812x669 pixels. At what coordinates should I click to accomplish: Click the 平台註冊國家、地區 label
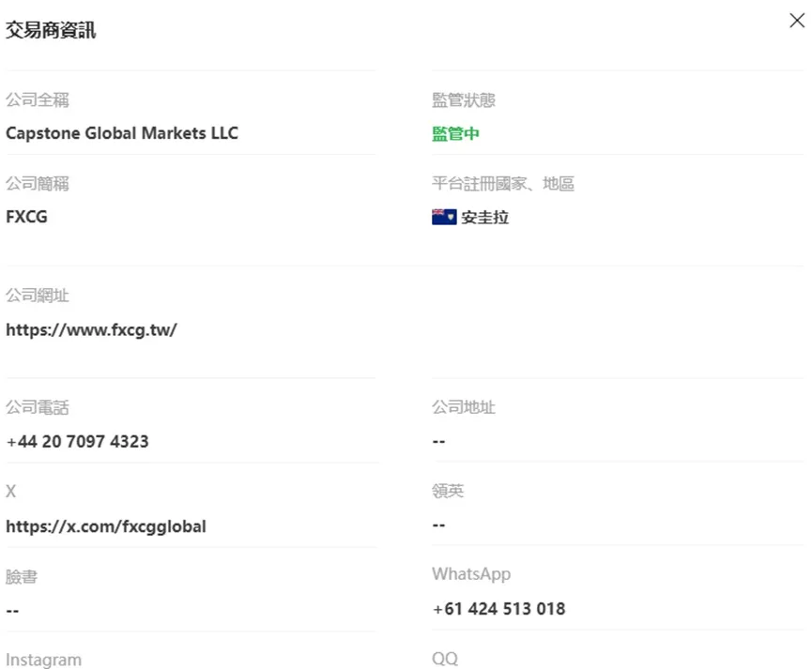tap(503, 184)
